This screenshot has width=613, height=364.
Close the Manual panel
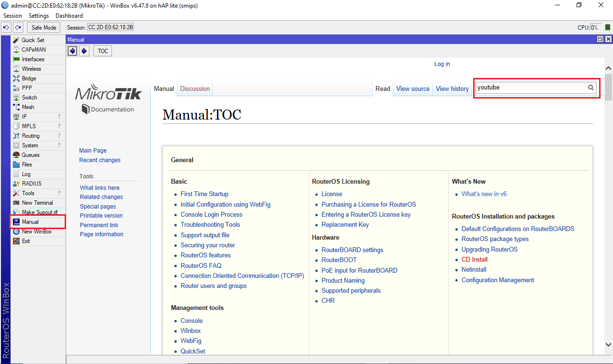click(x=609, y=39)
